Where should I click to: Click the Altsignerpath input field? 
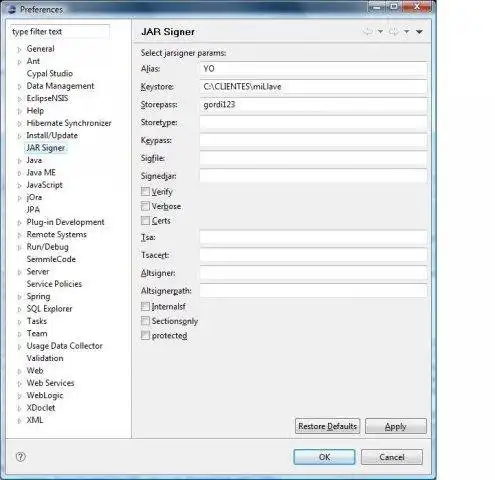[313, 291]
